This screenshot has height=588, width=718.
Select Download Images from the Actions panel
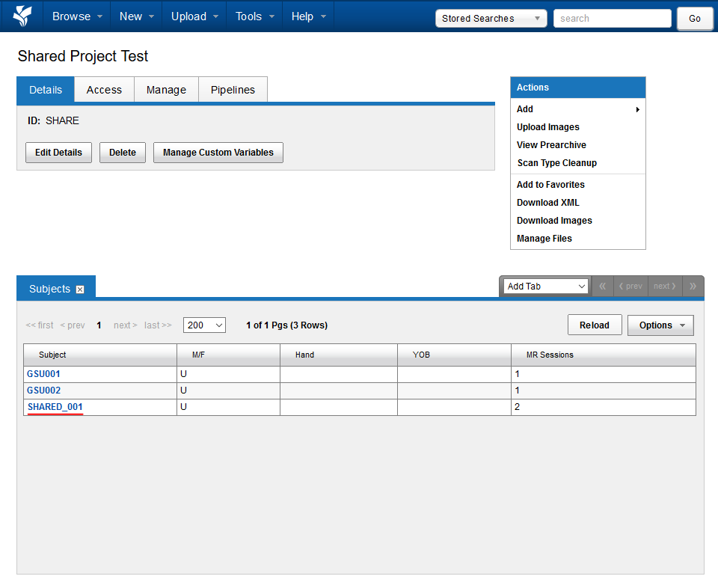[x=554, y=221]
